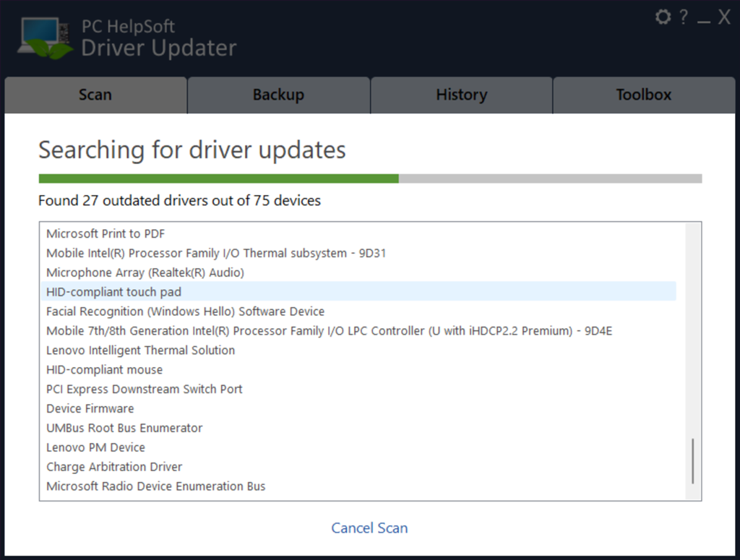Select Mobile Intel Thermal subsystem 9D31 entry
Image resolution: width=740 pixels, height=560 pixels.
tap(358, 253)
